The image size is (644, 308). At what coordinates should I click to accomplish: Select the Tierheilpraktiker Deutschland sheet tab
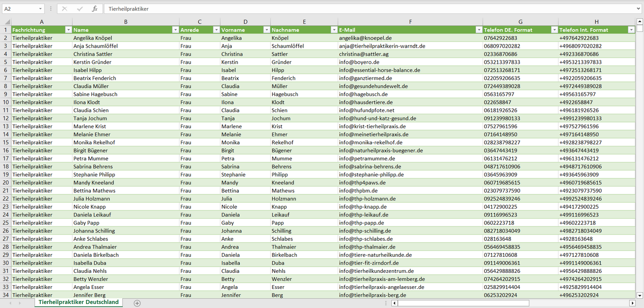pos(78,302)
